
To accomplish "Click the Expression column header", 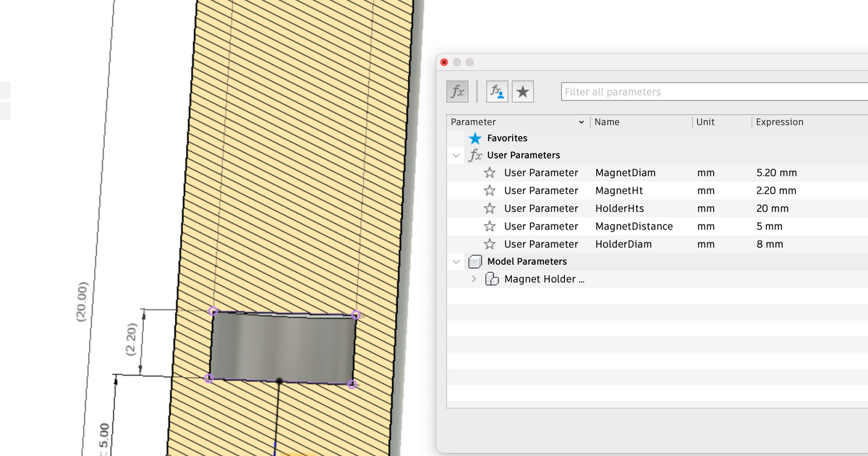I will 780,122.
